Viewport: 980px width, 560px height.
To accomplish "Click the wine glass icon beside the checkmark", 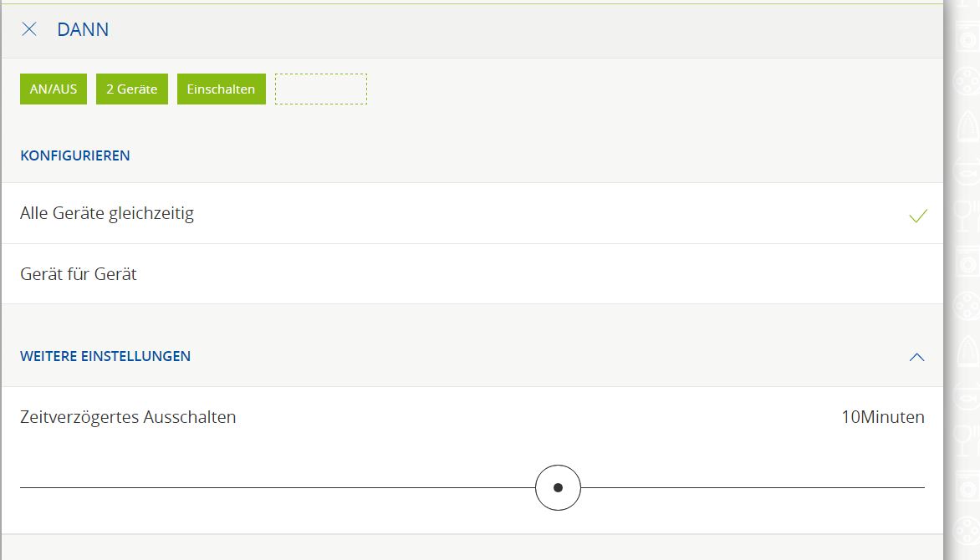I will (967, 211).
